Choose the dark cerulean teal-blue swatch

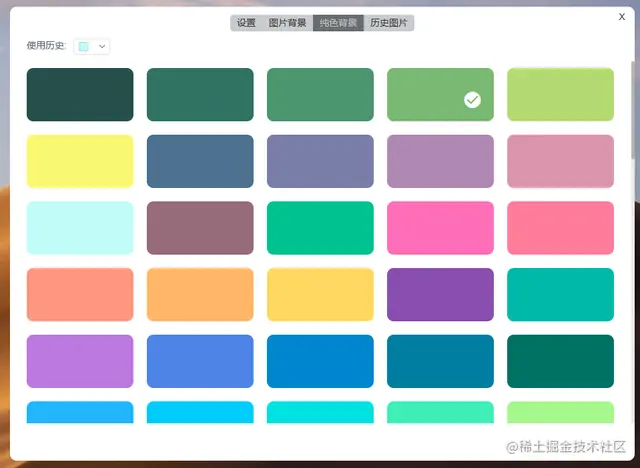point(440,361)
